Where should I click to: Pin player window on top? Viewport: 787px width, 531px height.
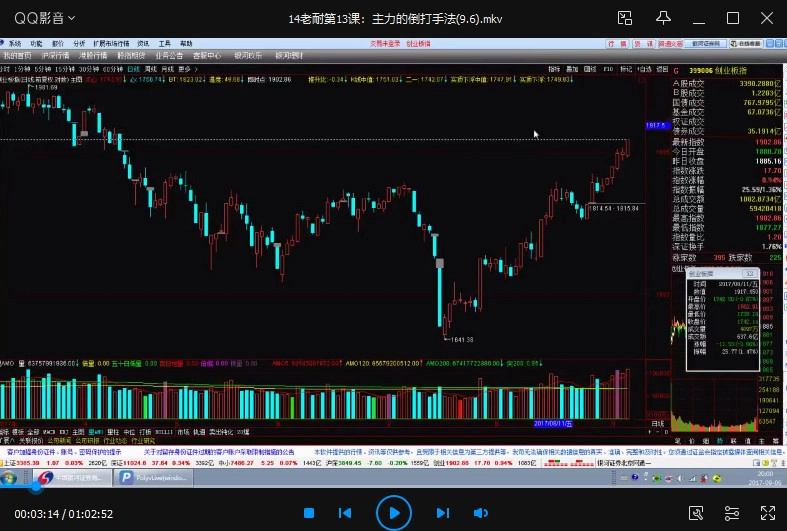coord(662,18)
